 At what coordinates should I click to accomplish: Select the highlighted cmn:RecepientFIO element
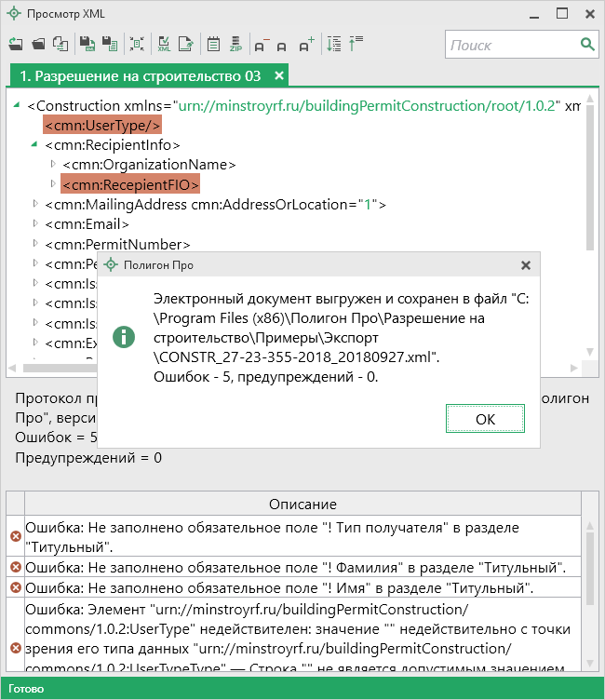130,184
